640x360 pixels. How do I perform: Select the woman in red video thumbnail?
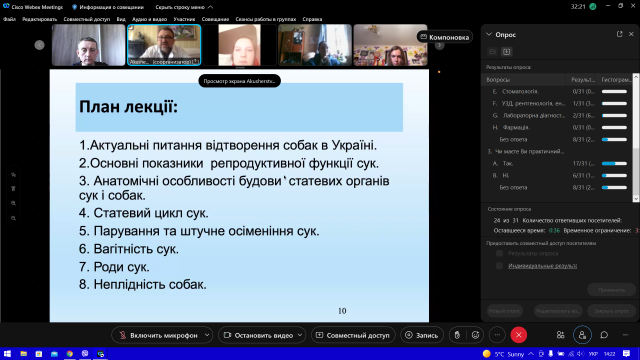click(x=240, y=45)
